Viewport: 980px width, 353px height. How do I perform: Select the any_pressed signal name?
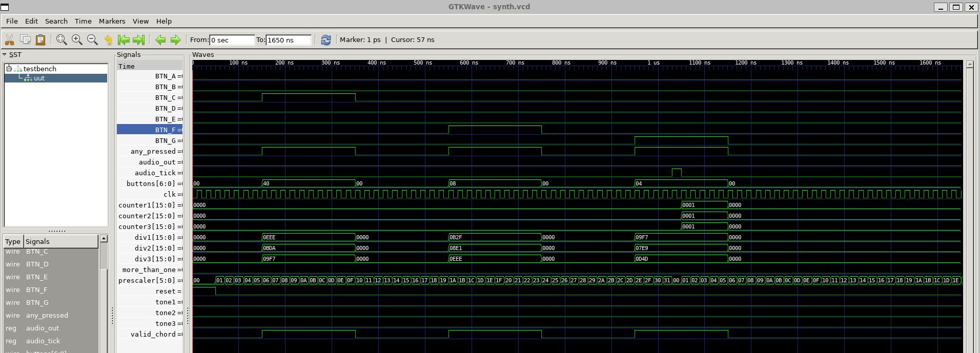(x=153, y=152)
